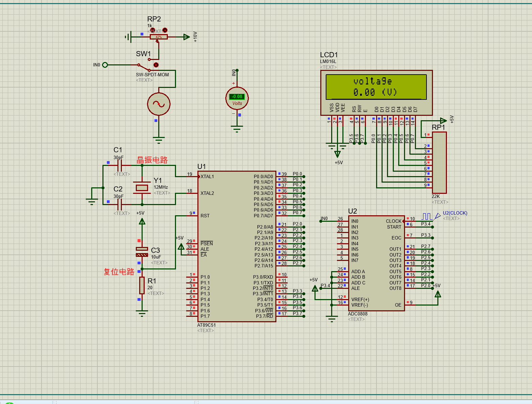Click RP2 potentiometer's right increment button
This screenshot has width=532, height=404.
[165, 30]
